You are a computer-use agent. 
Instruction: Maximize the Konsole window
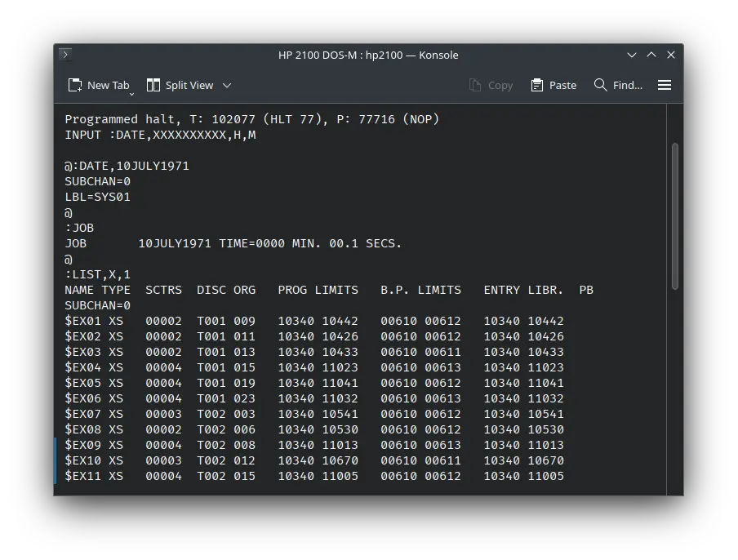(651, 55)
